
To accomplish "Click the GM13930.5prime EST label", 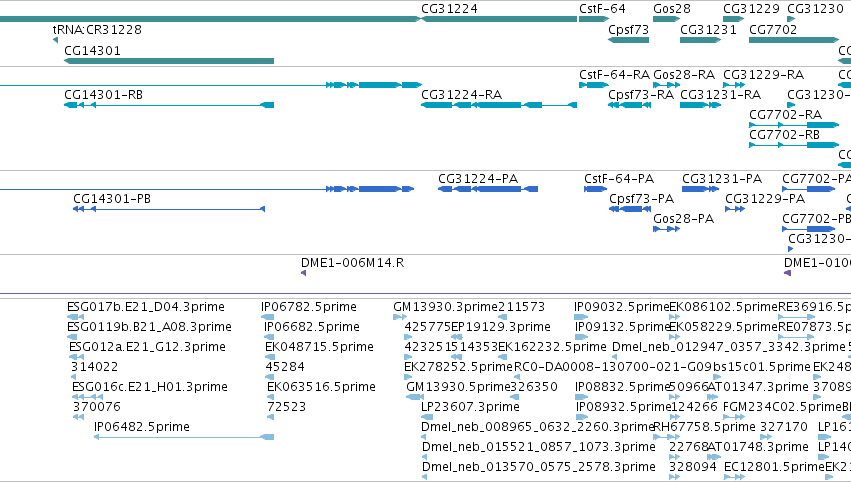I will pos(459,387).
